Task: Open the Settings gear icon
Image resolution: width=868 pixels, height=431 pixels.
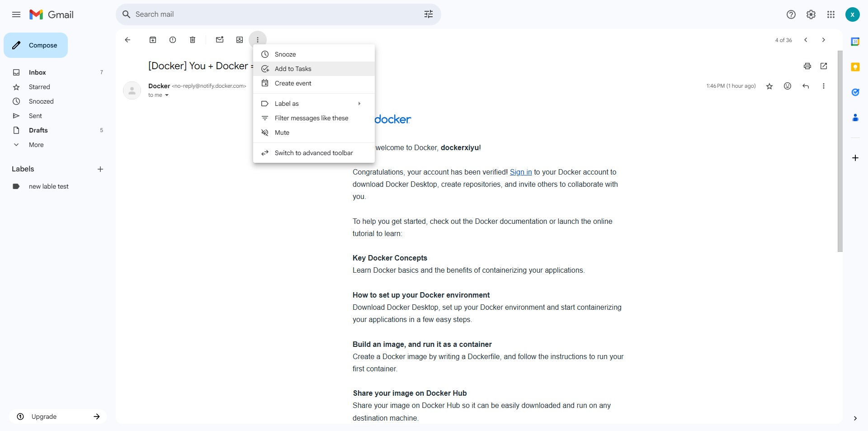Action: [x=811, y=14]
